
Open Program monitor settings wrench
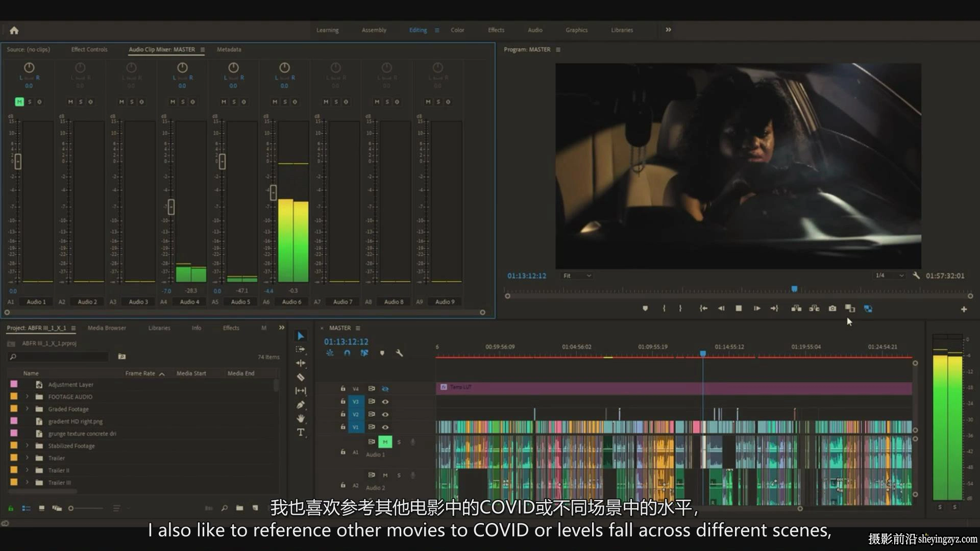click(x=916, y=275)
